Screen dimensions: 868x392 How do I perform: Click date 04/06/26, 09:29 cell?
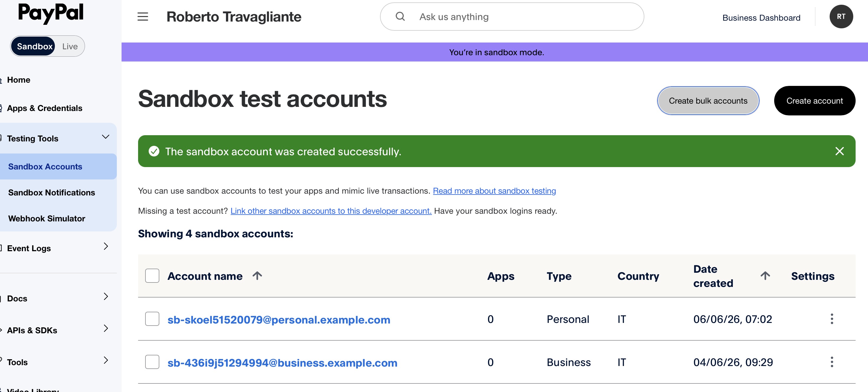click(733, 362)
